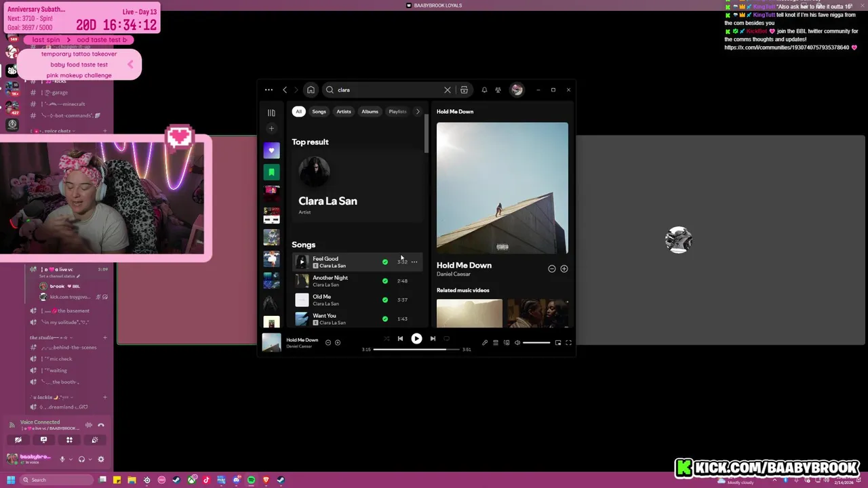Navigate back with Spotify's left arrow
Screen dimensions: 868x488
point(285,89)
